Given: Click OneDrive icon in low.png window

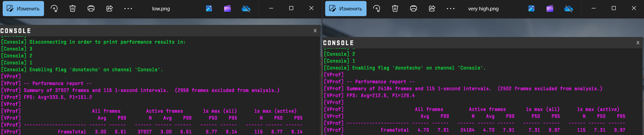Looking at the screenshot, I should click(x=246, y=9).
